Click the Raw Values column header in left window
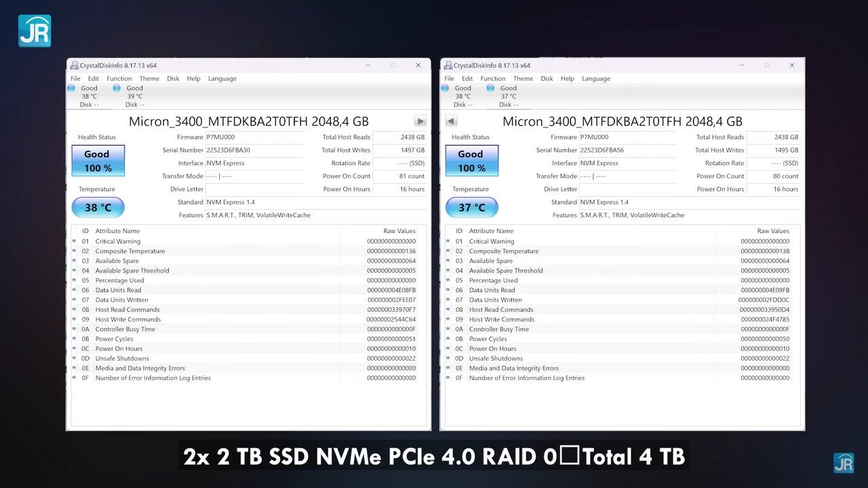The width and height of the screenshot is (868, 488). (399, 231)
